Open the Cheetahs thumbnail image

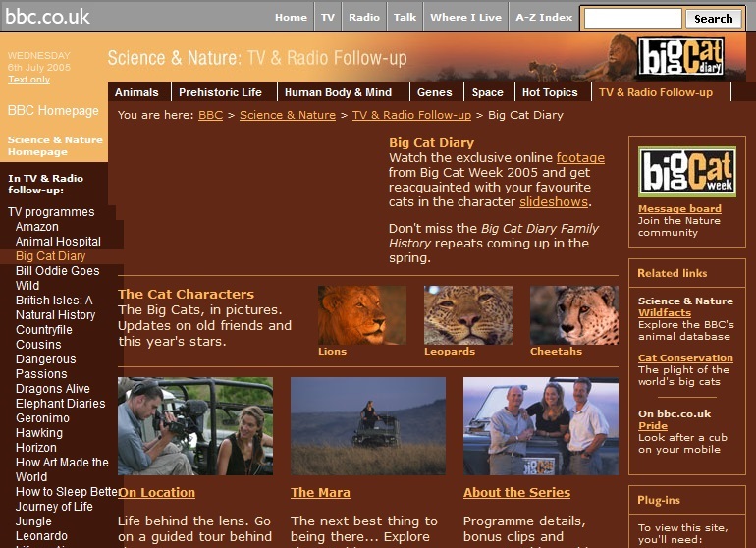(x=574, y=314)
